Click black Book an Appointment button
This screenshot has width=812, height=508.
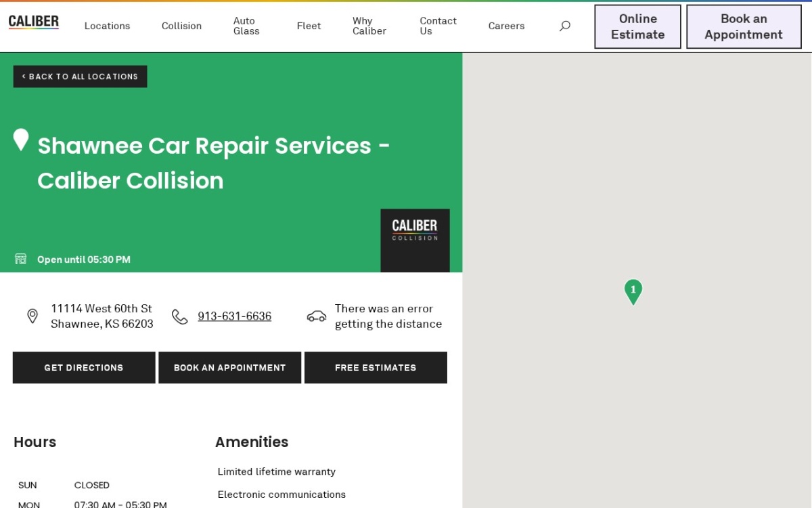pos(229,368)
